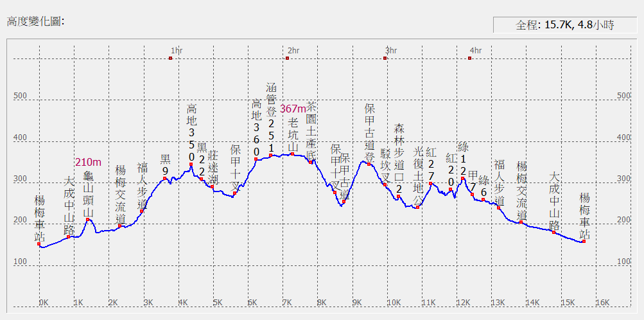
Task: Click the 367m peak elevation label
Action: [x=293, y=109]
